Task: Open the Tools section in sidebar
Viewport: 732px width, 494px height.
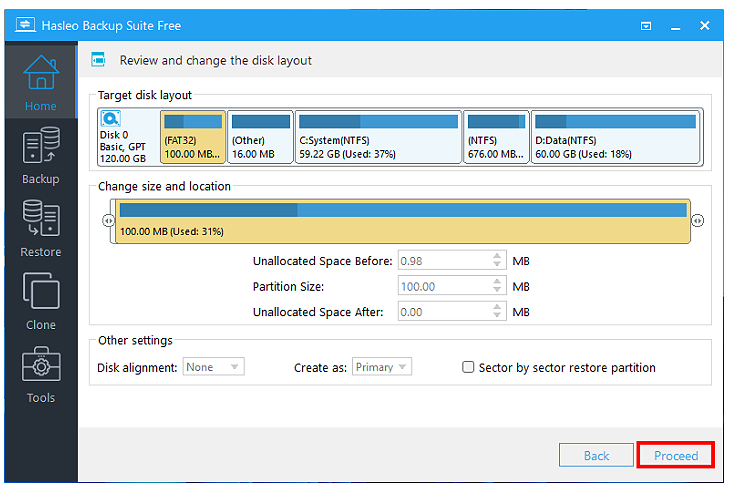Action: pyautogui.click(x=41, y=374)
